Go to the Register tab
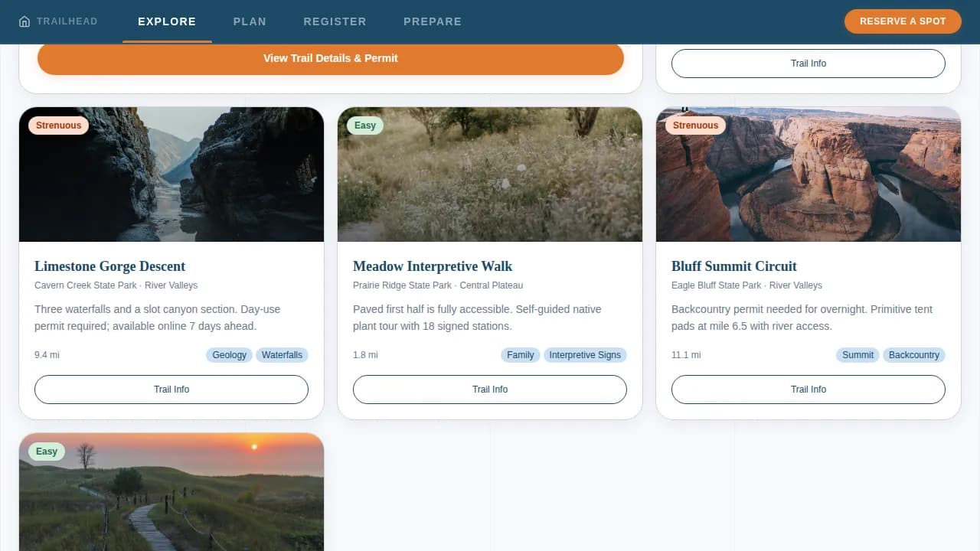 click(x=335, y=21)
